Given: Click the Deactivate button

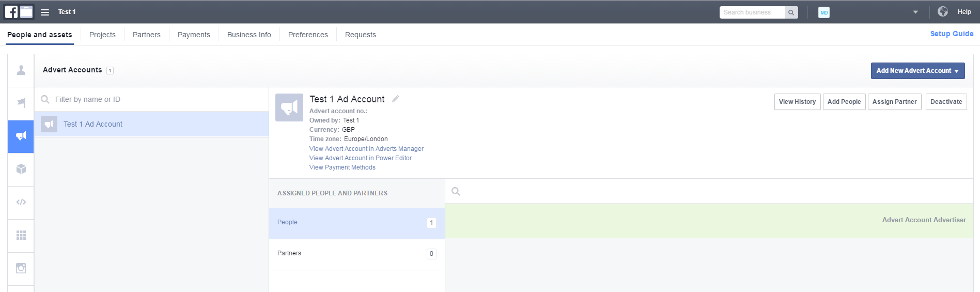Looking at the screenshot, I should pos(946,102).
